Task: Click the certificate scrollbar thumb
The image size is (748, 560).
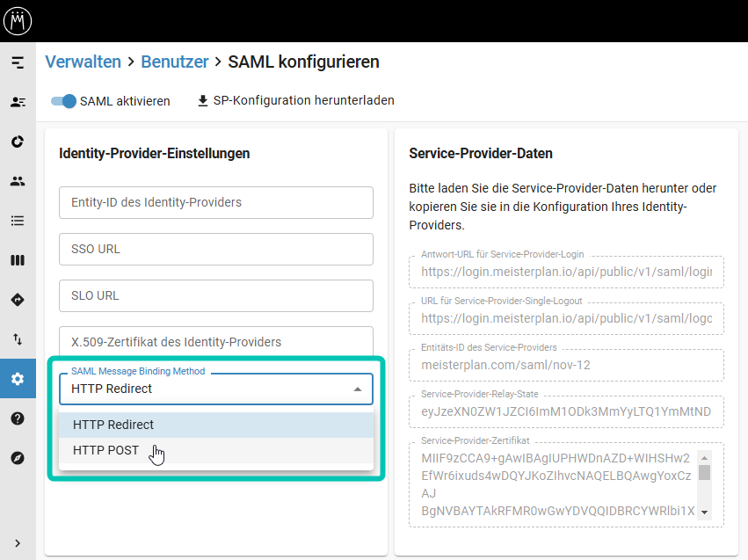Action: point(705,472)
